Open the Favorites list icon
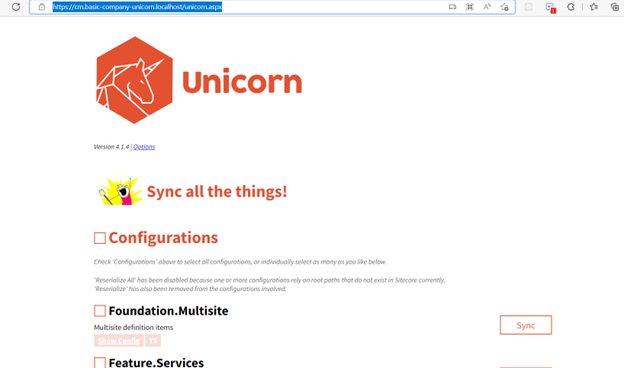 tap(594, 7)
